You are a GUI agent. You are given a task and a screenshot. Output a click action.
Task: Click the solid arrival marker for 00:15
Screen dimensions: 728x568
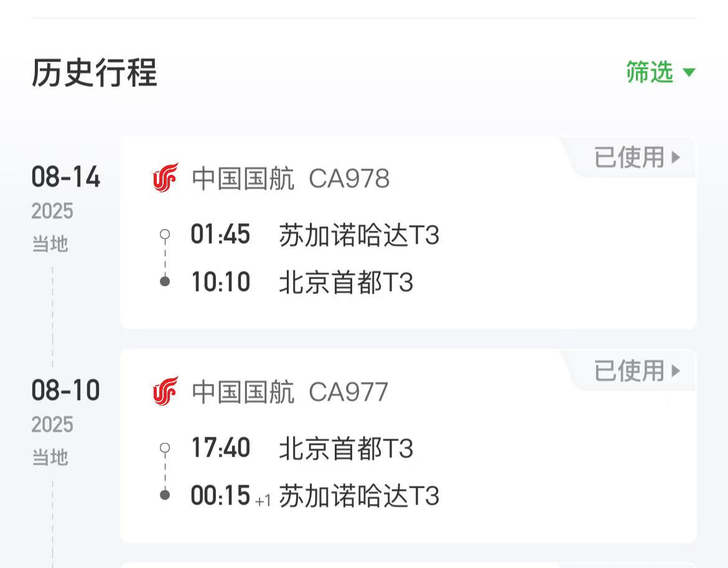pyautogui.click(x=165, y=495)
